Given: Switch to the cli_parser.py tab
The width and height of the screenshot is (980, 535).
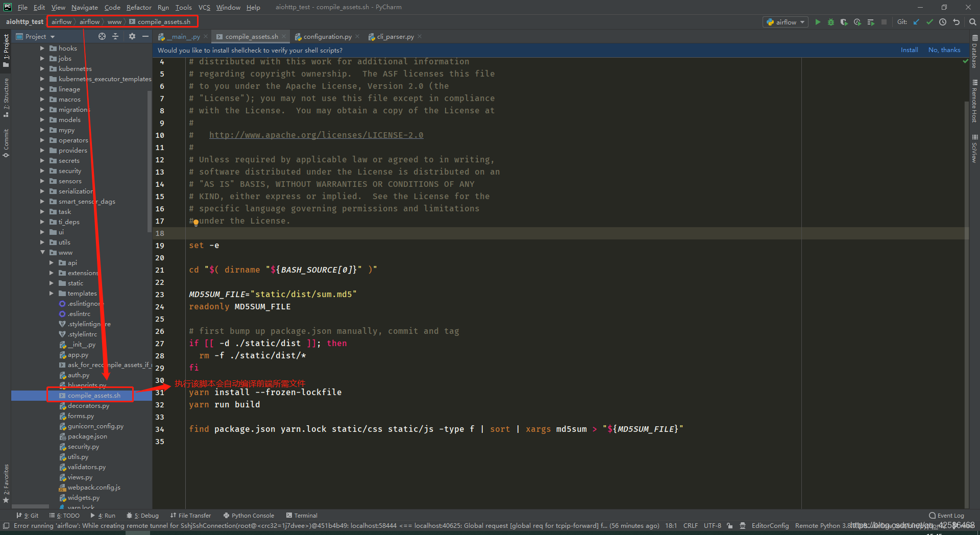Looking at the screenshot, I should (x=395, y=37).
